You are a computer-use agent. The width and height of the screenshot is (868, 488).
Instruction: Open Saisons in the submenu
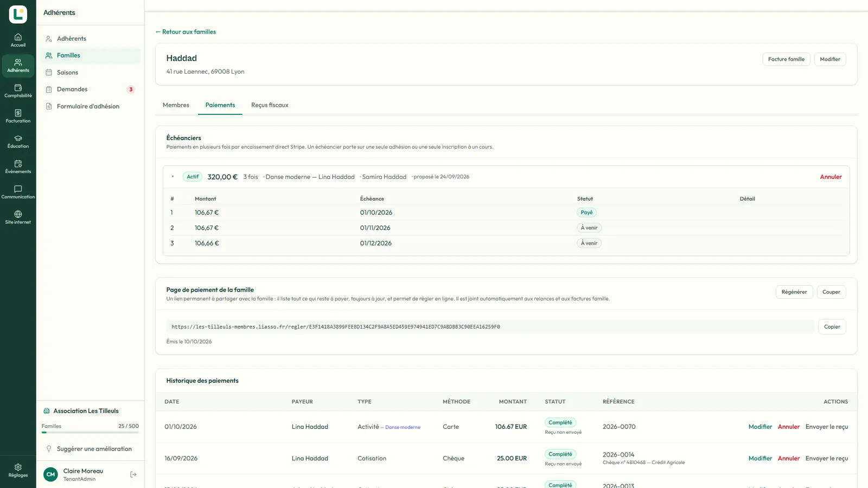point(90,72)
